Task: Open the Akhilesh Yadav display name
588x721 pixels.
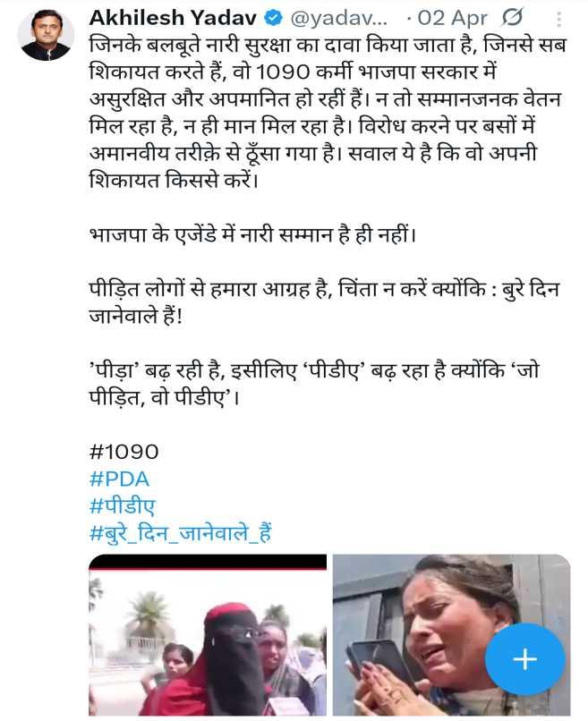Action: tap(174, 18)
